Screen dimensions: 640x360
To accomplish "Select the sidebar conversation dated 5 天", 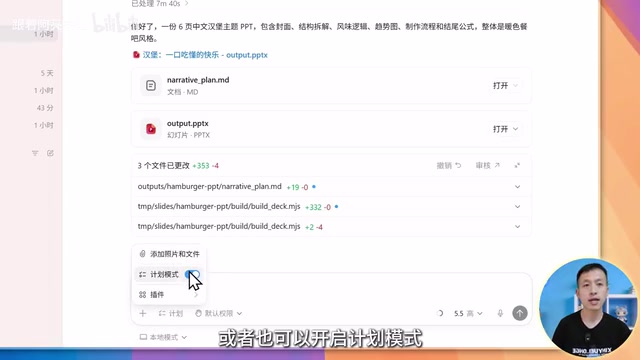I will tap(47, 73).
